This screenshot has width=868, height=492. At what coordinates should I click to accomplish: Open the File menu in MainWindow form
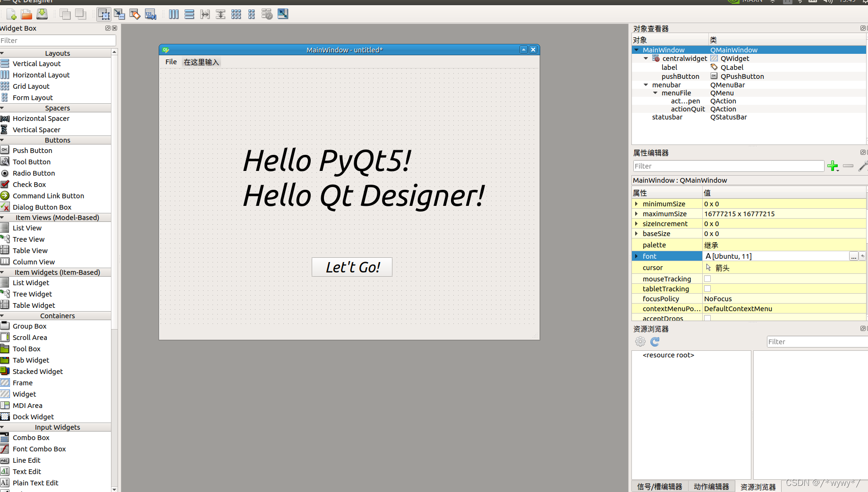click(x=170, y=62)
